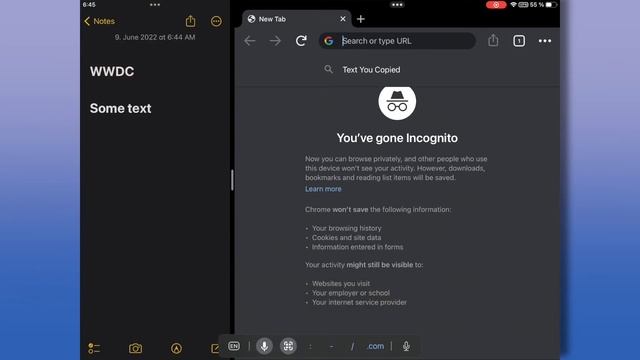
Task: Insert colon from keyboard shortcut bar
Action: 310,346
